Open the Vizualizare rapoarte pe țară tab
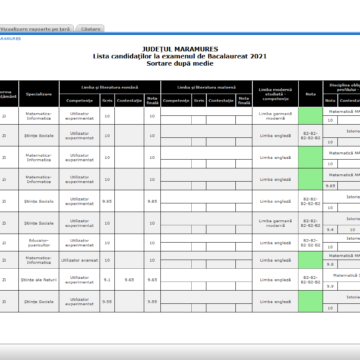This screenshot has width=360, height=360. (x=35, y=29)
